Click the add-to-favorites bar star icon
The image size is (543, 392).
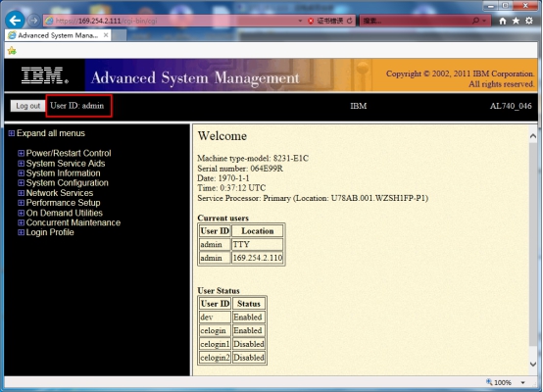[x=12, y=51]
